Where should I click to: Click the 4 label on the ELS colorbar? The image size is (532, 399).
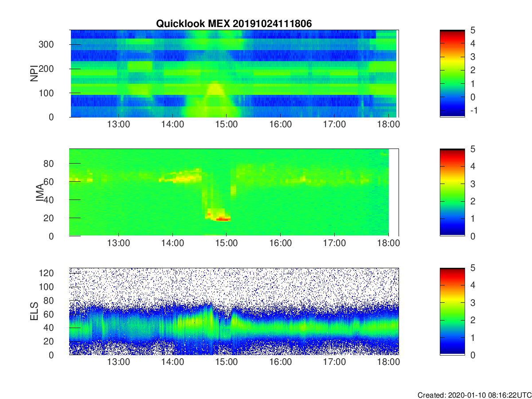click(x=472, y=285)
